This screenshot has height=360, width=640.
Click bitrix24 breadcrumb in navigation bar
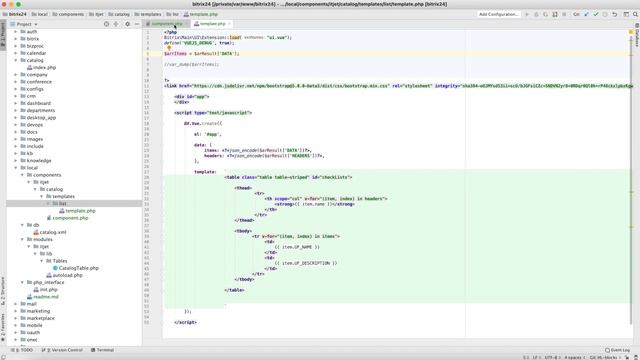click(x=15, y=14)
